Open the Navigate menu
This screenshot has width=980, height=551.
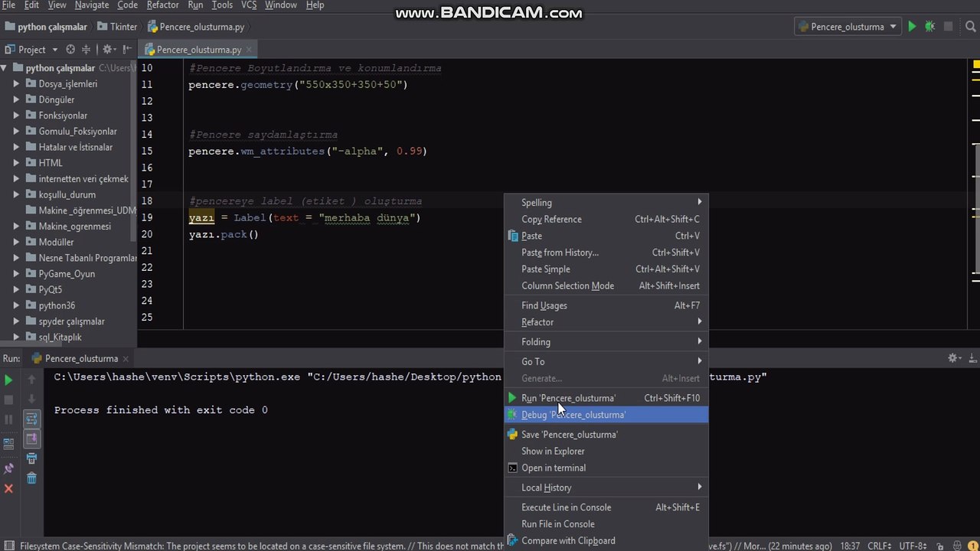point(92,5)
